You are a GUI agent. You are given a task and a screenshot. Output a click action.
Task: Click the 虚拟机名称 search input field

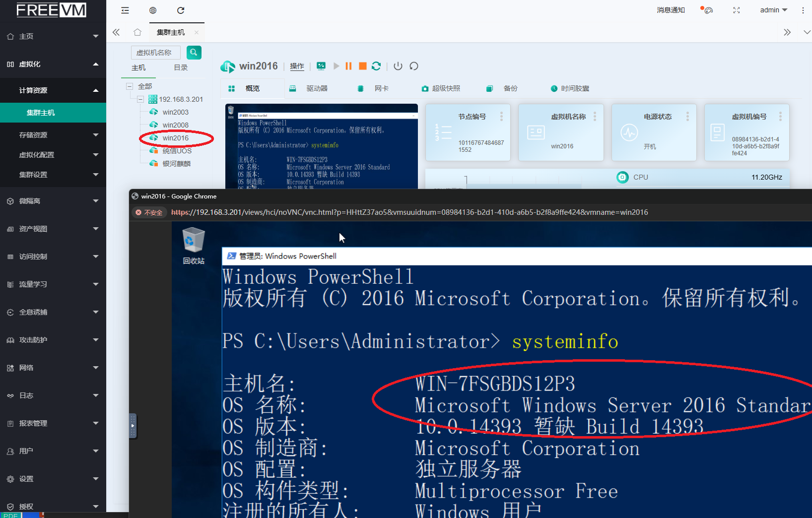156,53
